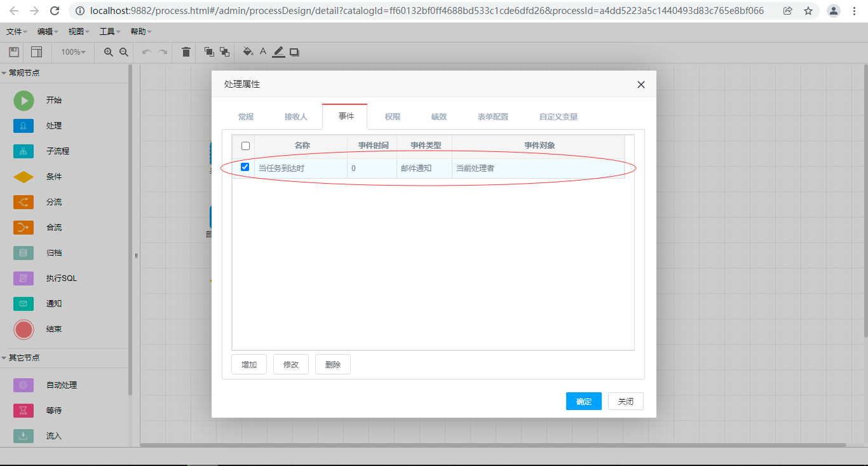Toggle the panel layout icon in the toolbar
The image size is (868, 466).
[36, 52]
